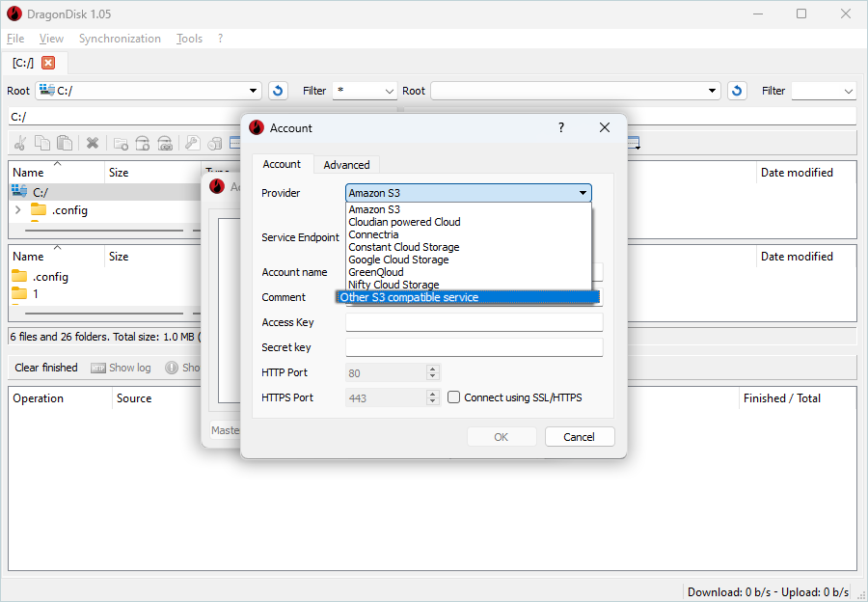Screen dimensions: 868x602
Task: Enable Connect using SSL/HTTPS checkbox
Action: click(454, 397)
